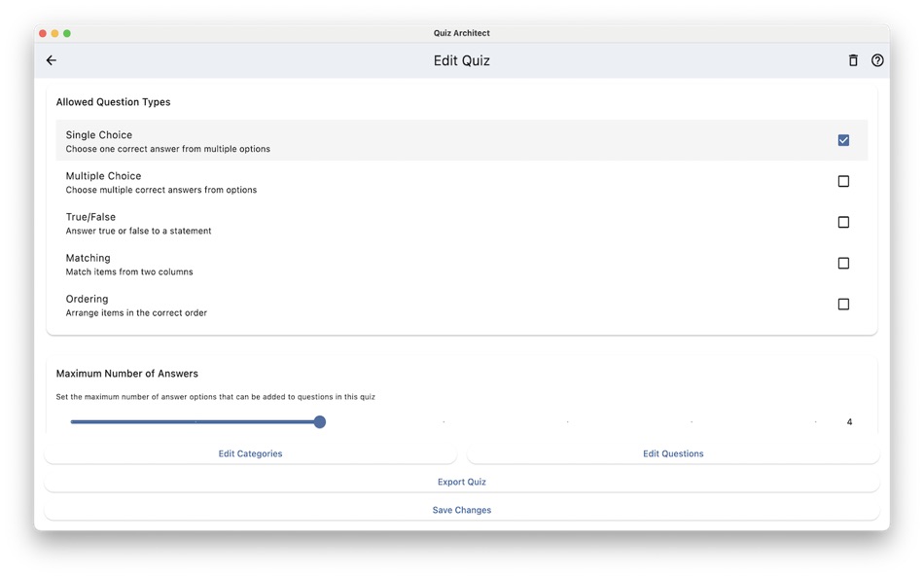Close the window with red button

point(43,34)
